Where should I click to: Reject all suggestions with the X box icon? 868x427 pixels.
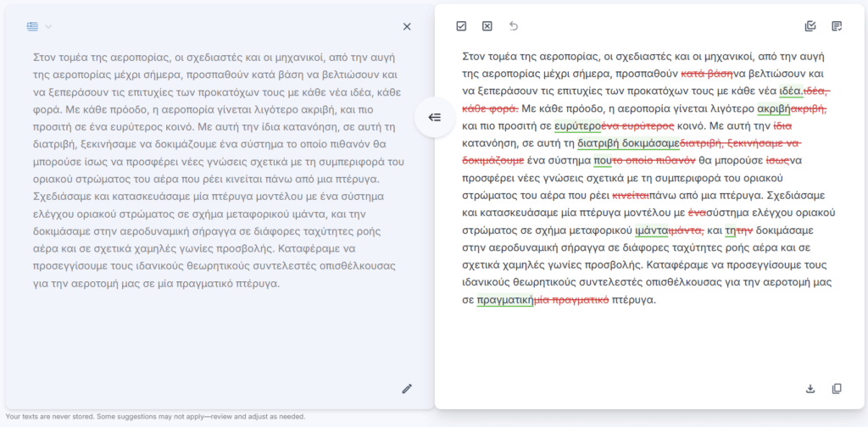tap(487, 26)
